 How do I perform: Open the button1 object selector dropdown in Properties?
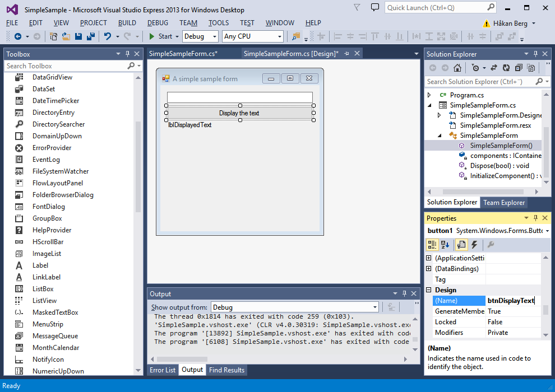pos(547,231)
